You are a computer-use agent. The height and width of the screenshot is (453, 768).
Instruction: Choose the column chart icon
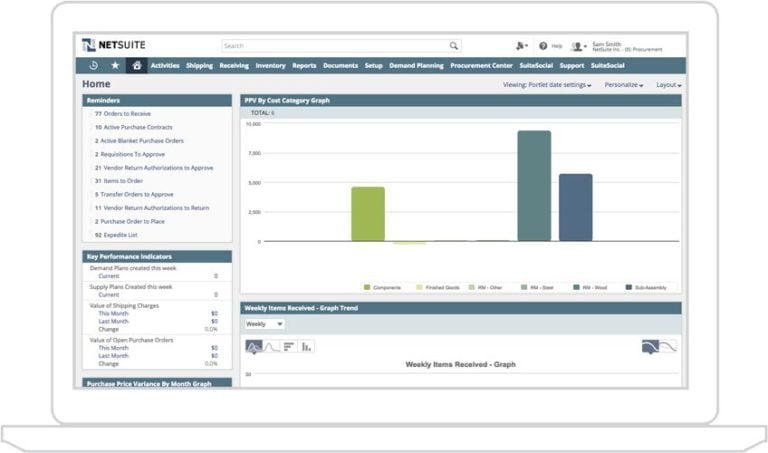306,346
